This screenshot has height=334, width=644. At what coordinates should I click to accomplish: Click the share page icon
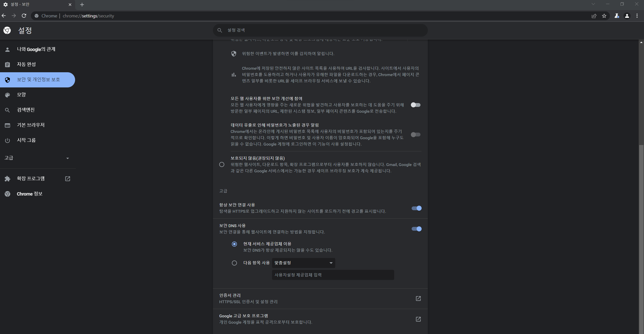[594, 16]
